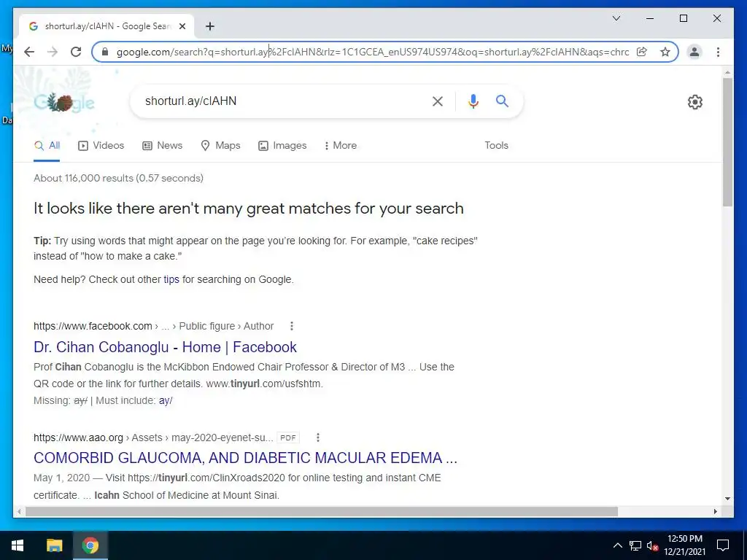This screenshot has width=747, height=560.
Task: Open the Chrome profile avatar
Action: point(694,52)
